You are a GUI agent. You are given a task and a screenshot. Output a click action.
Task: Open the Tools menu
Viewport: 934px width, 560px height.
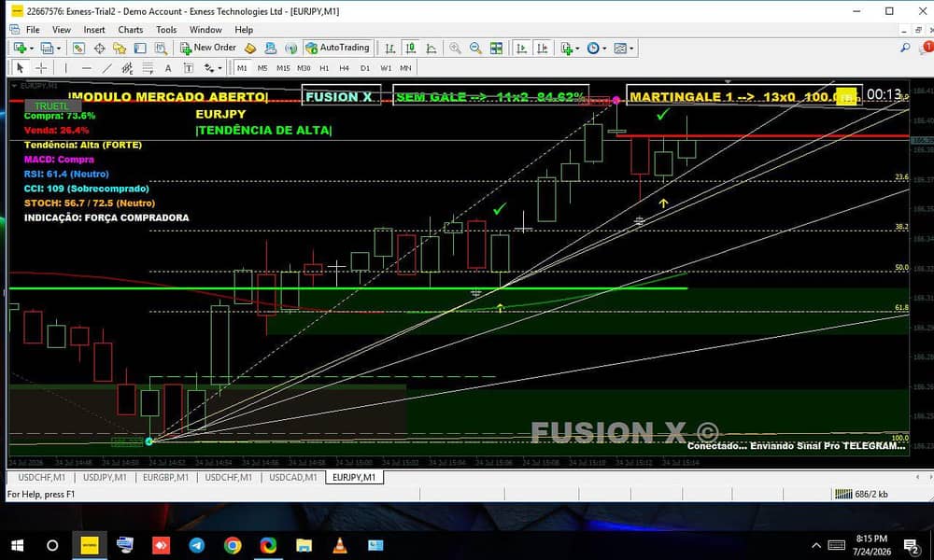coord(166,30)
